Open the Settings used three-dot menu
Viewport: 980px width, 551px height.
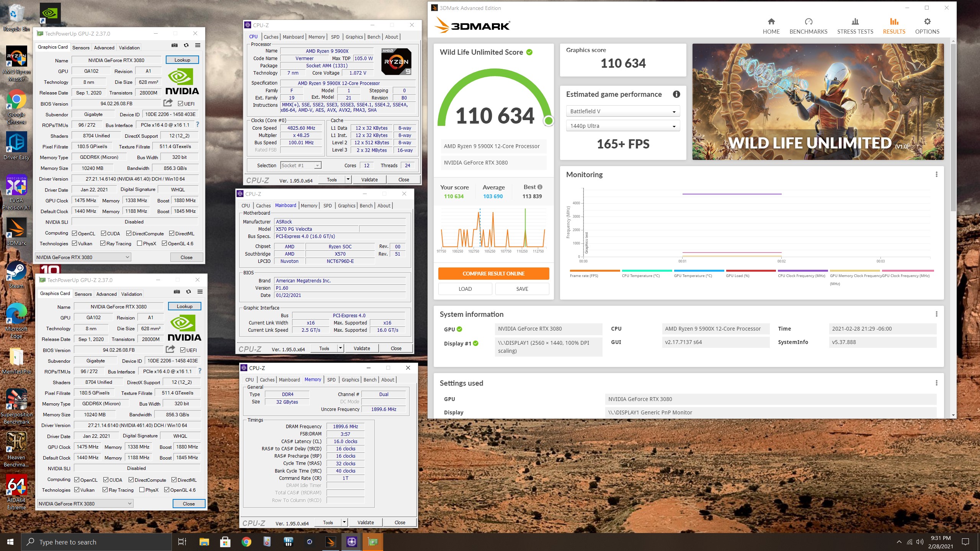pyautogui.click(x=937, y=383)
